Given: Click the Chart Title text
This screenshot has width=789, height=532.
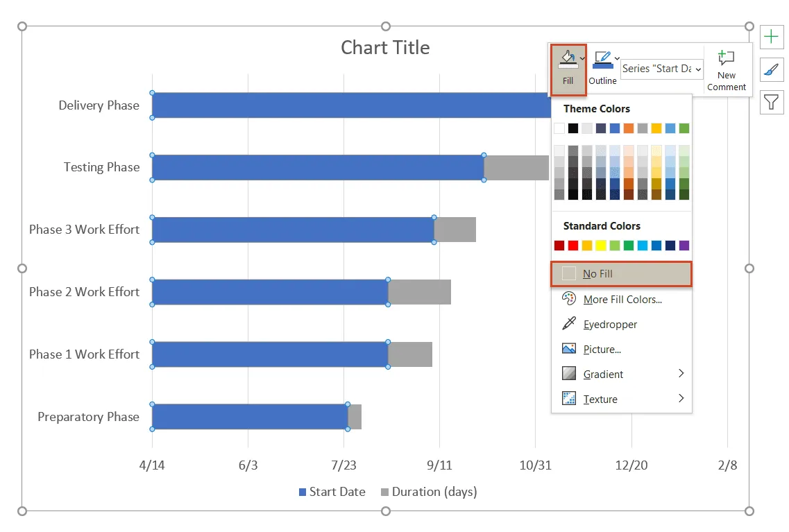Looking at the screenshot, I should click(x=385, y=47).
